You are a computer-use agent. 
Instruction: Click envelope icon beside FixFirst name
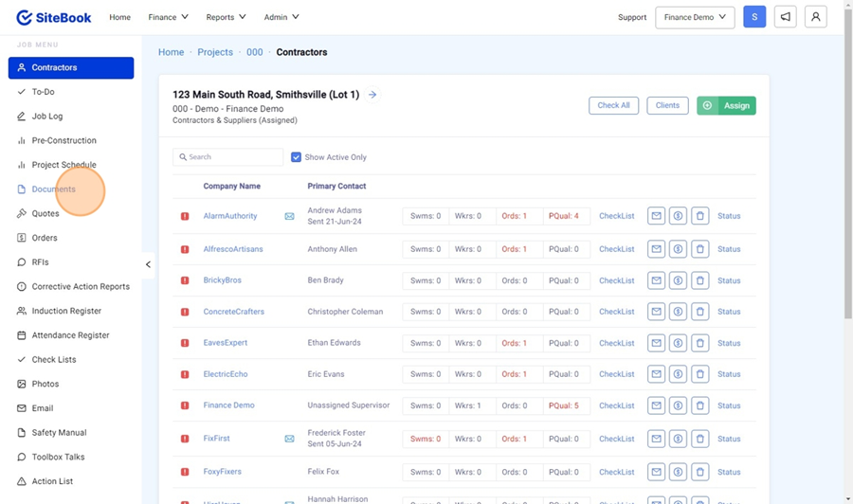(x=289, y=439)
